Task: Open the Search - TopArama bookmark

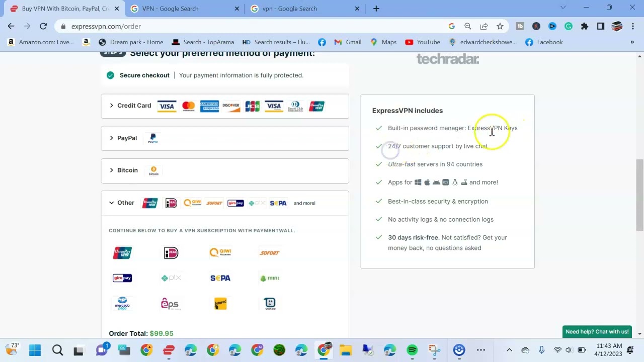Action: click(203, 42)
